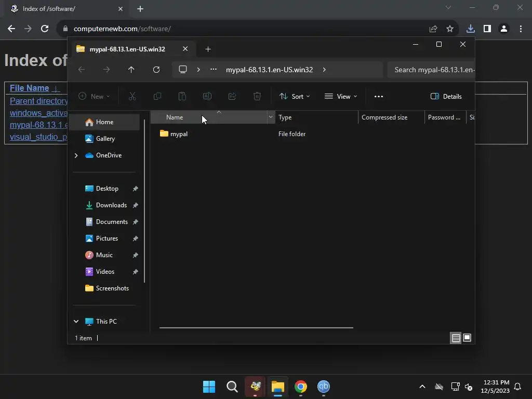
Task: Select Gallery in the navigation pane
Action: (104, 138)
